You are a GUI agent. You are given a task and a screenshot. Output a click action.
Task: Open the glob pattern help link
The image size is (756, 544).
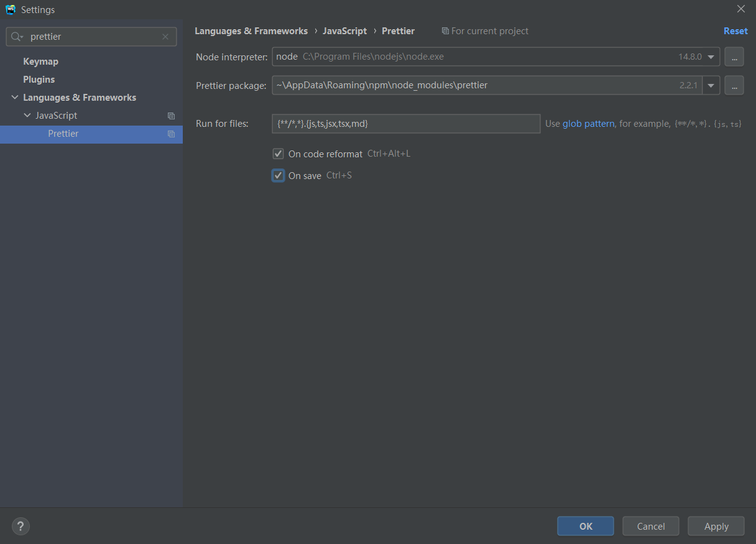pyautogui.click(x=588, y=124)
